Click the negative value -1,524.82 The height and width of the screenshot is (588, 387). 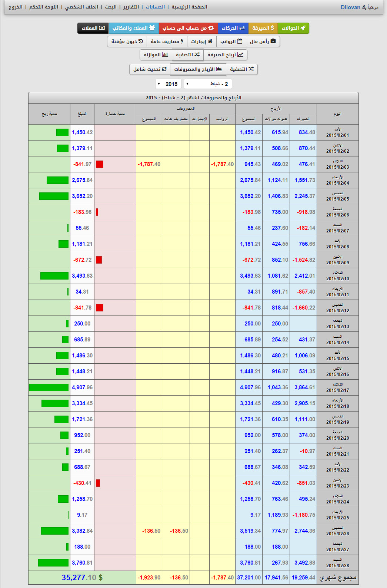(x=304, y=260)
